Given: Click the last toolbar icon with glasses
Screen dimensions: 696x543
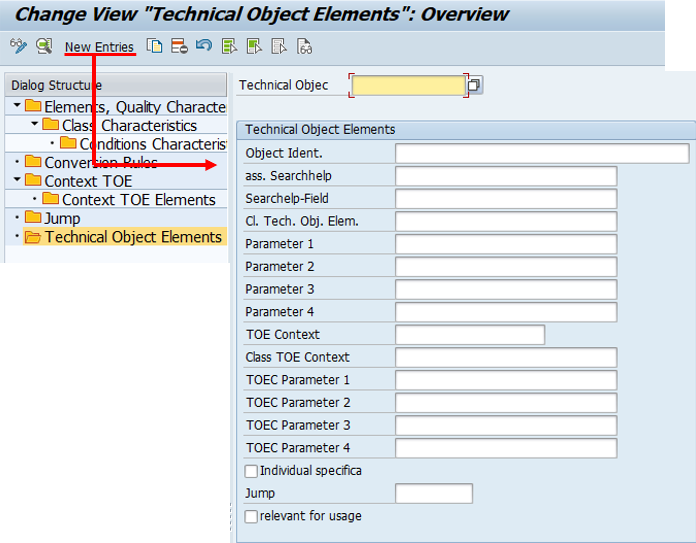Looking at the screenshot, I should pos(305,46).
